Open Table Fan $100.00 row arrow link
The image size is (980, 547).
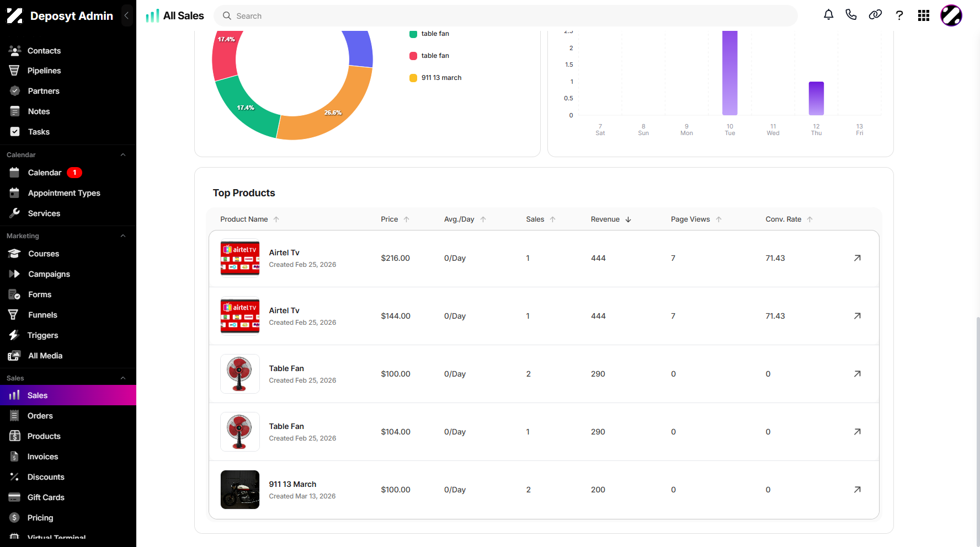[857, 374]
